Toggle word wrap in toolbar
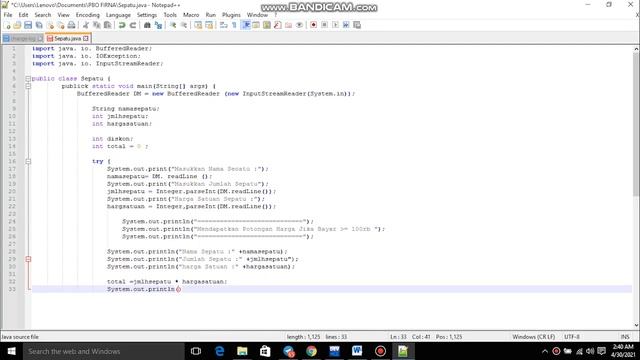This screenshot has width=640, height=360. point(223,25)
